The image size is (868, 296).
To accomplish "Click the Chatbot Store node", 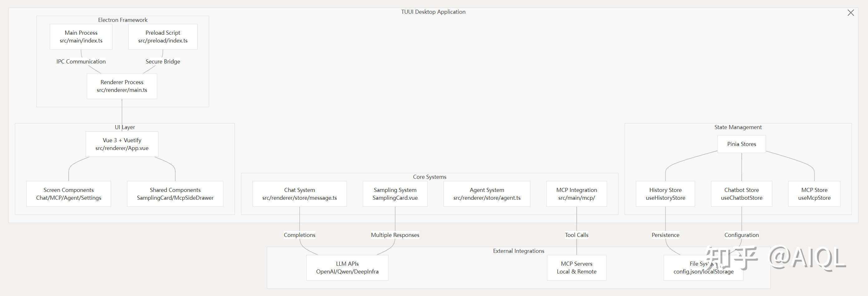I will point(742,194).
